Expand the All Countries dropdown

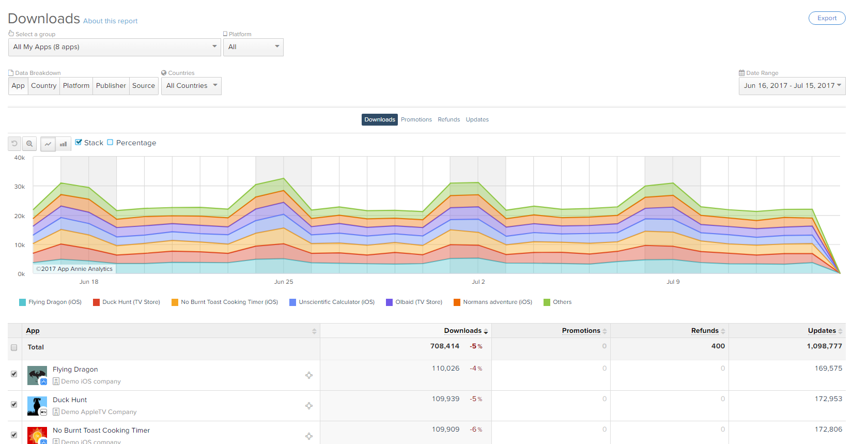(191, 86)
